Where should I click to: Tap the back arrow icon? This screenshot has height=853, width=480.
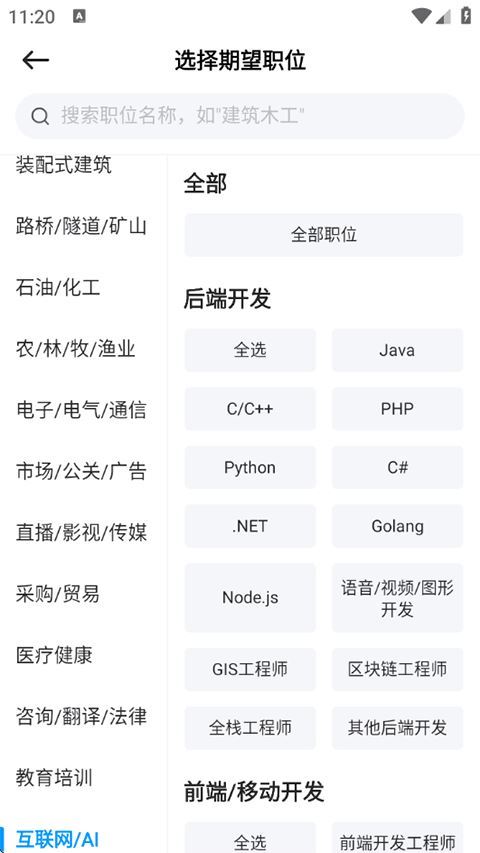[x=35, y=60]
